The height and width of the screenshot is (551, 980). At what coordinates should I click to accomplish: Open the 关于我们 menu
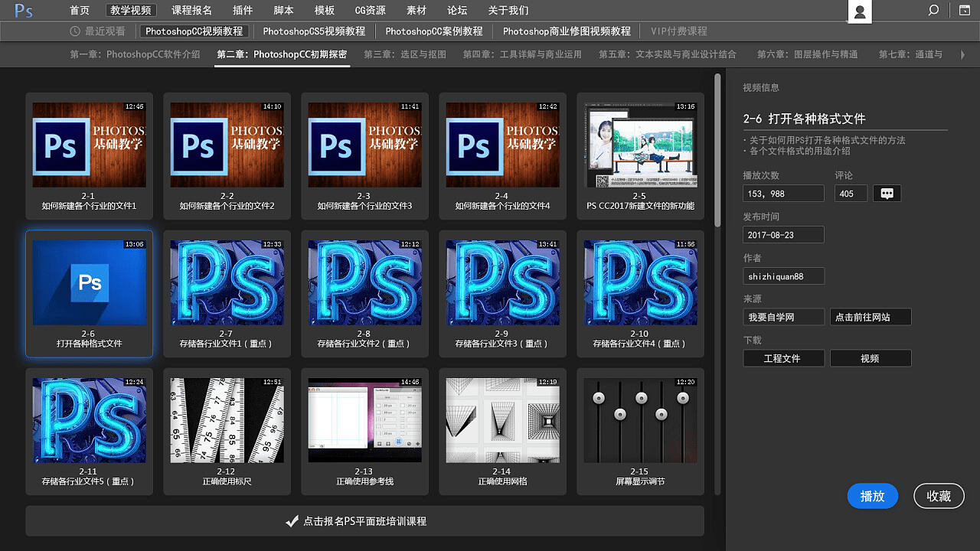point(508,11)
